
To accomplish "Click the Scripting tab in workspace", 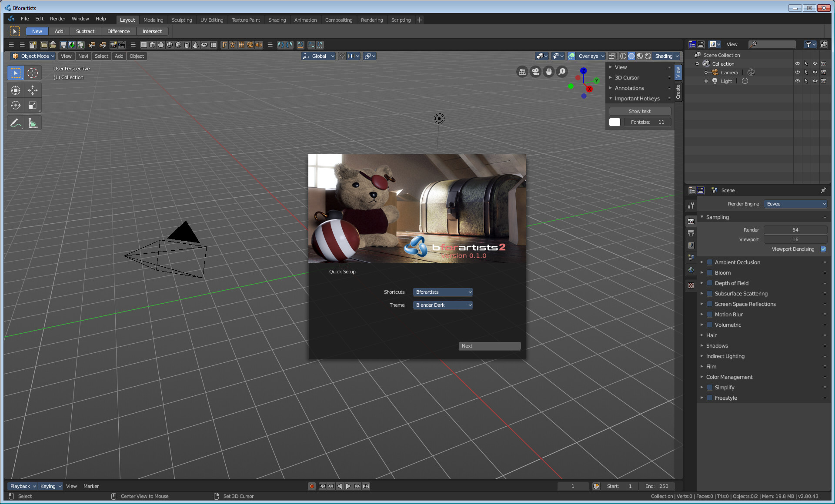I will tap(401, 20).
